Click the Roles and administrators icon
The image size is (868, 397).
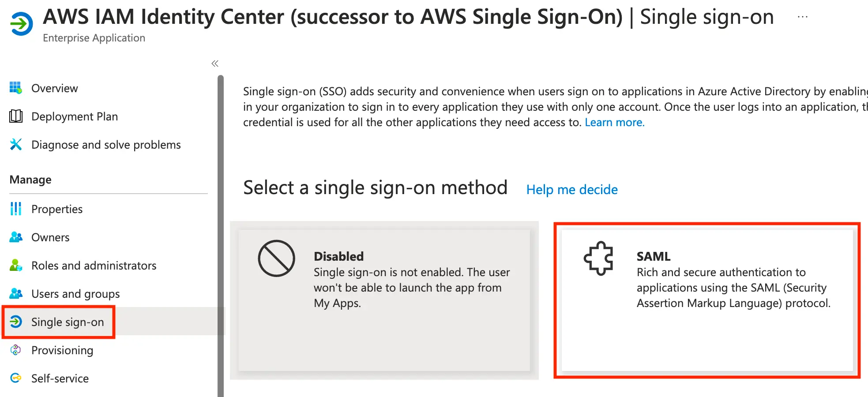pyautogui.click(x=16, y=265)
